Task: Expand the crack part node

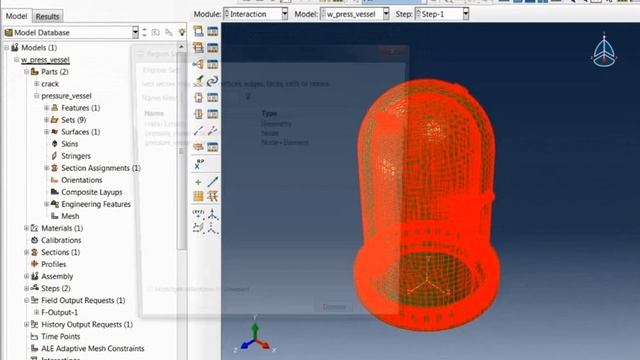Action: [x=36, y=84]
